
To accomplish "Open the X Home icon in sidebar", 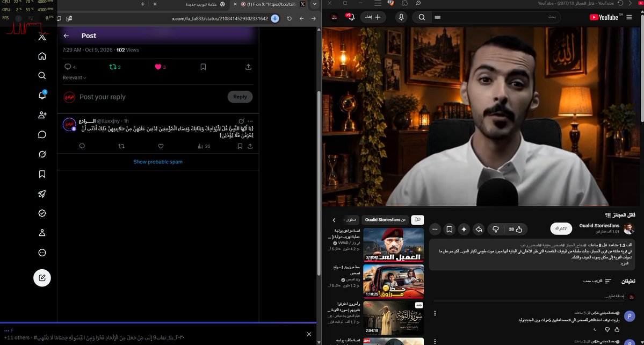I will [x=42, y=56].
